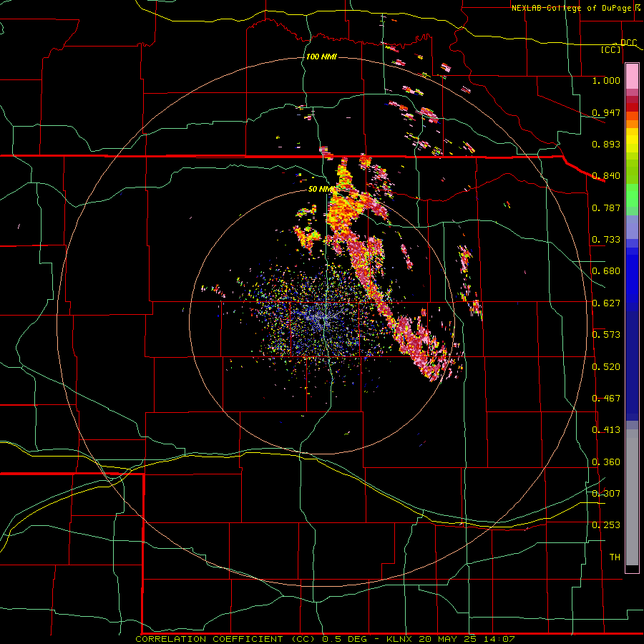The image size is (644, 644).
Task: Click the bright green color bar segment
Action: (x=632, y=195)
